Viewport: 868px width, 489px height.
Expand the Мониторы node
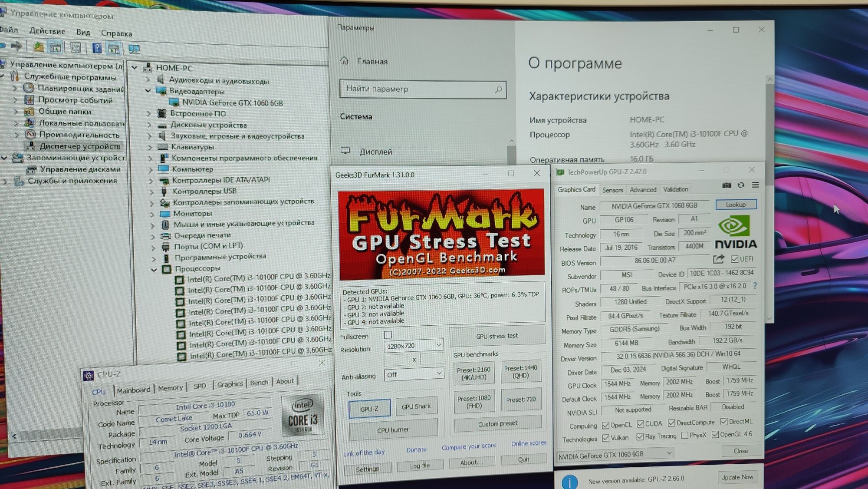coord(152,214)
